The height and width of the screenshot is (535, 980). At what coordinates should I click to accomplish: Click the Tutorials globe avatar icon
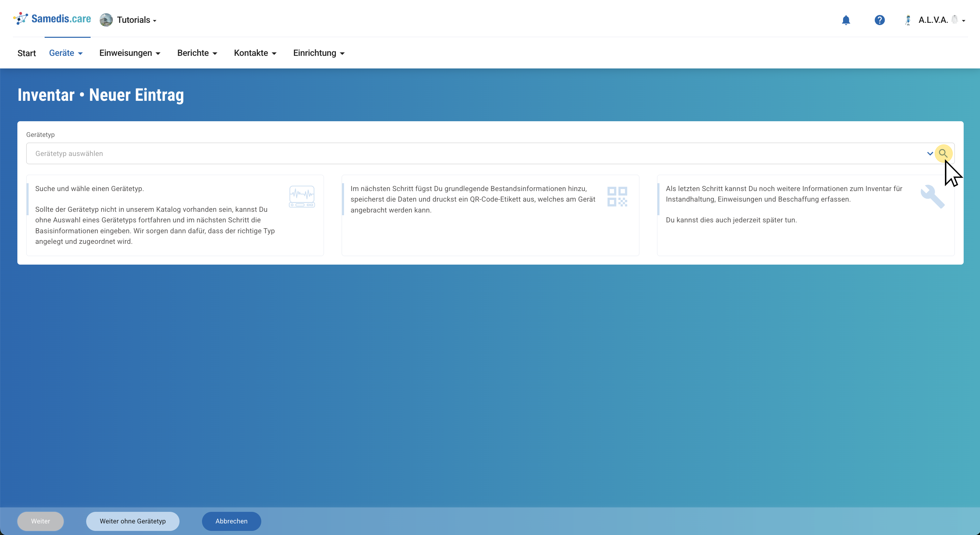point(106,20)
